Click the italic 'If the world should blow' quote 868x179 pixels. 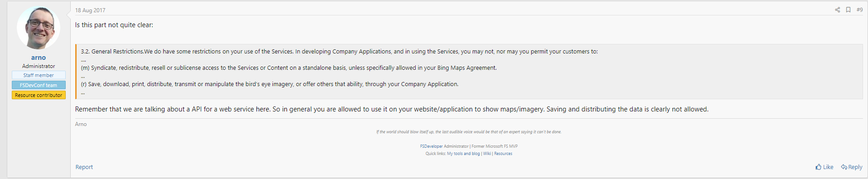click(x=469, y=132)
